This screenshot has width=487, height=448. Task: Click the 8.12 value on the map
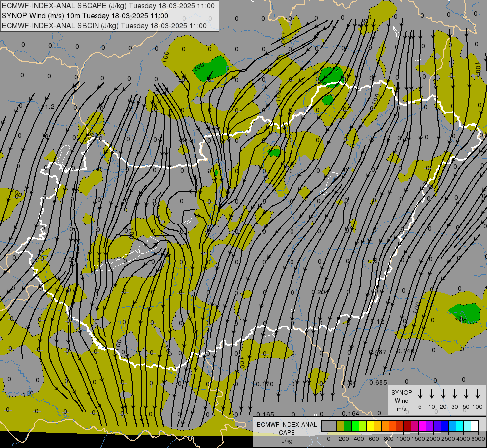click(377, 321)
